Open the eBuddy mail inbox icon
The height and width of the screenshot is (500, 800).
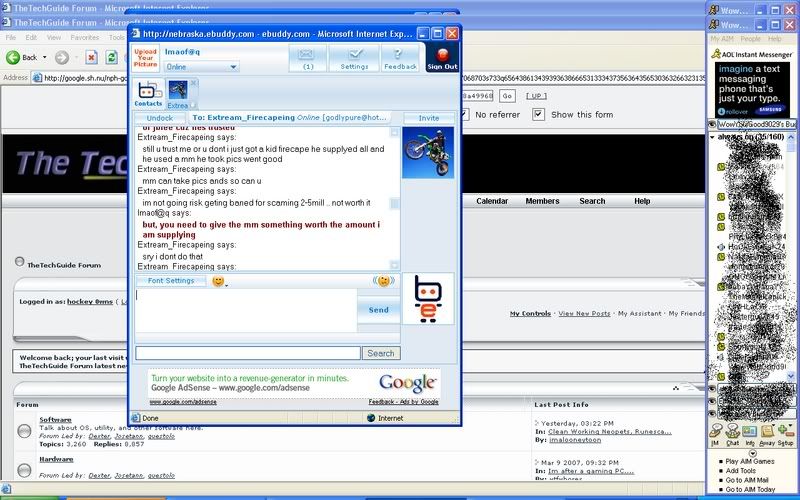point(306,57)
